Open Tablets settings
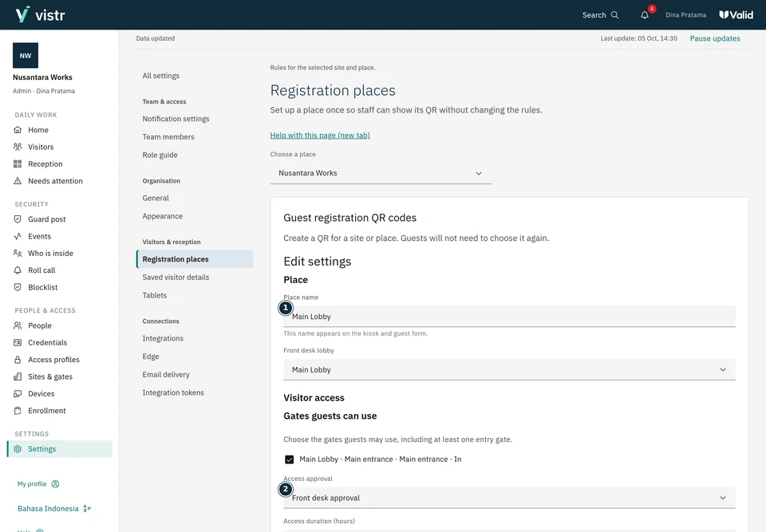The image size is (766, 532). tap(154, 295)
